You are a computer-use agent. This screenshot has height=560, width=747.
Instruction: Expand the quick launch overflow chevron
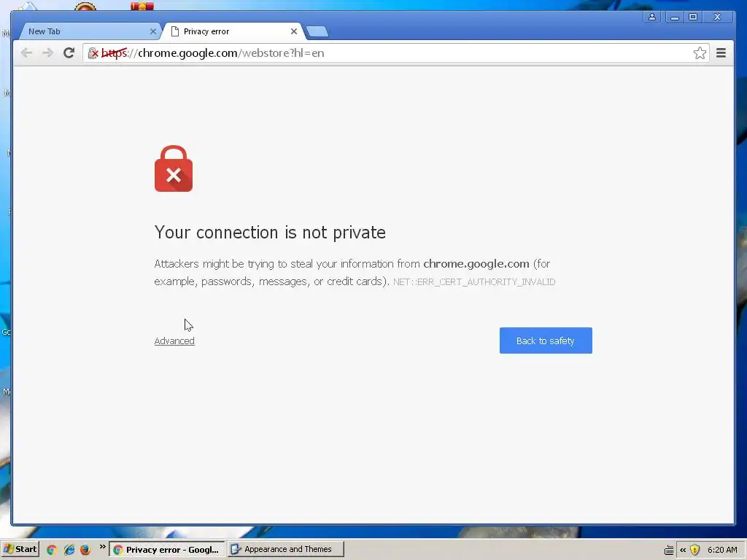pyautogui.click(x=102, y=547)
